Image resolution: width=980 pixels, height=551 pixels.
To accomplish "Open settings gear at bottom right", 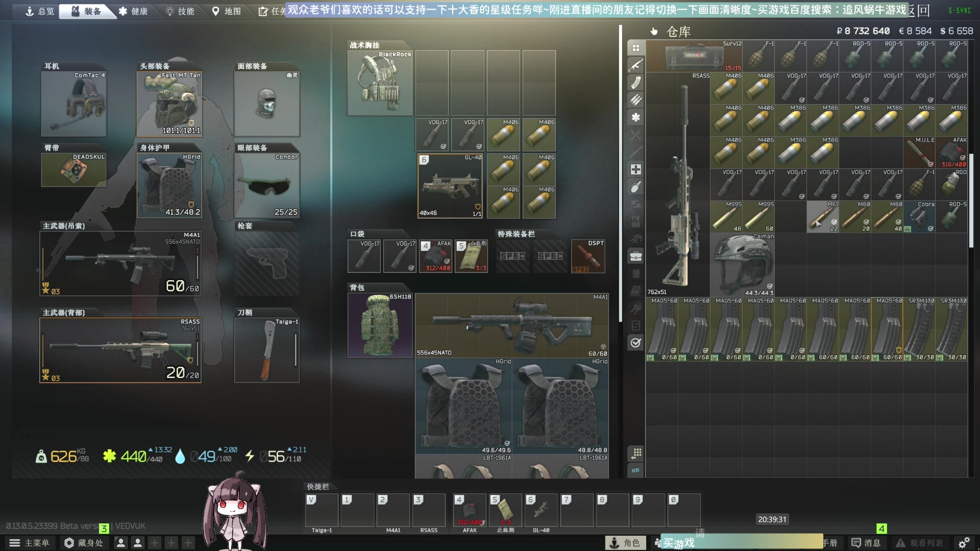I will point(964,543).
